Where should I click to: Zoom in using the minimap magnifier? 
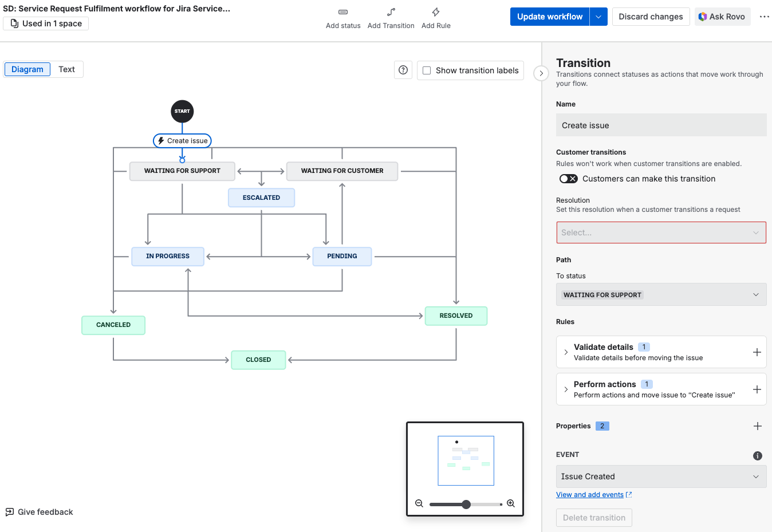511,504
